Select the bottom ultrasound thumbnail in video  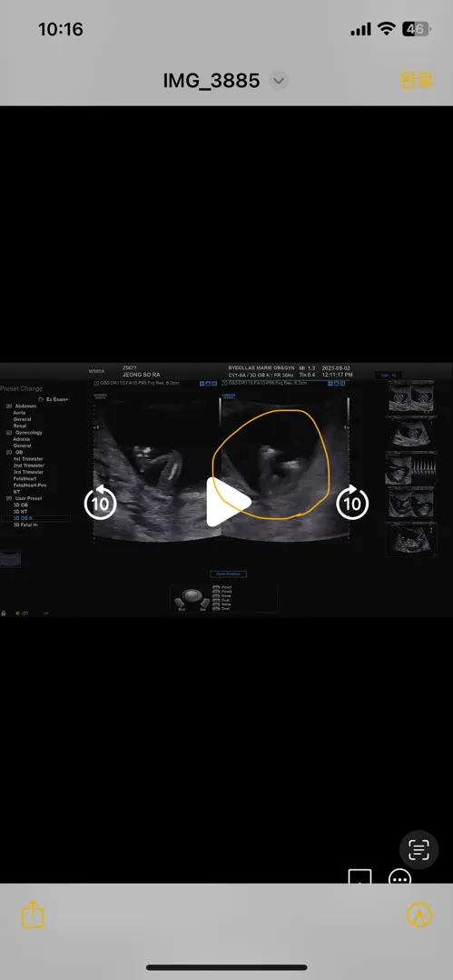point(411,539)
